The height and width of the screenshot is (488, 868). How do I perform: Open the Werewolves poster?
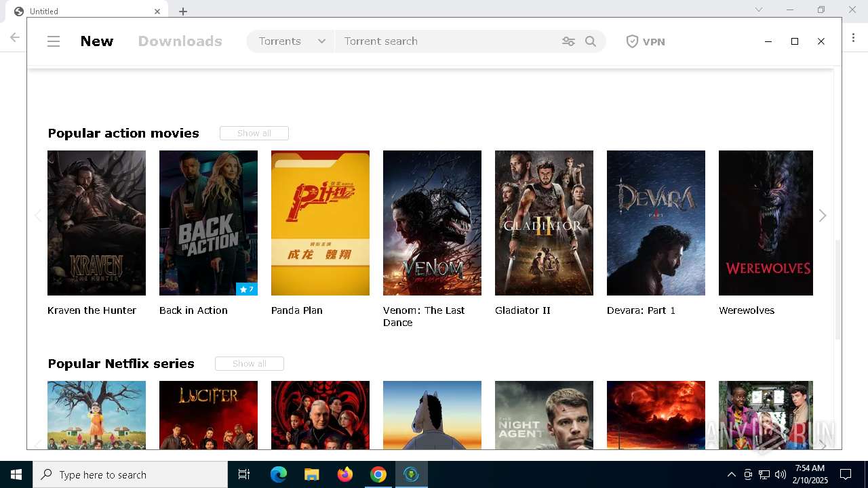pyautogui.click(x=766, y=223)
